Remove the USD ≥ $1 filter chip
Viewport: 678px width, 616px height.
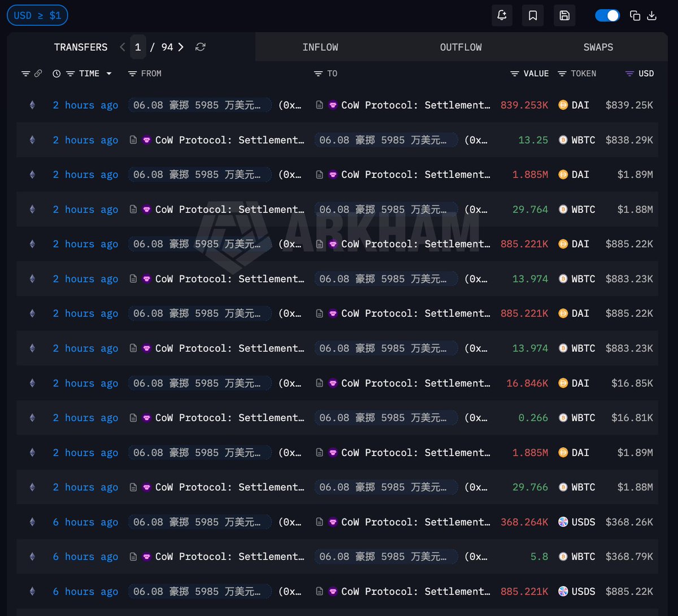coord(37,15)
